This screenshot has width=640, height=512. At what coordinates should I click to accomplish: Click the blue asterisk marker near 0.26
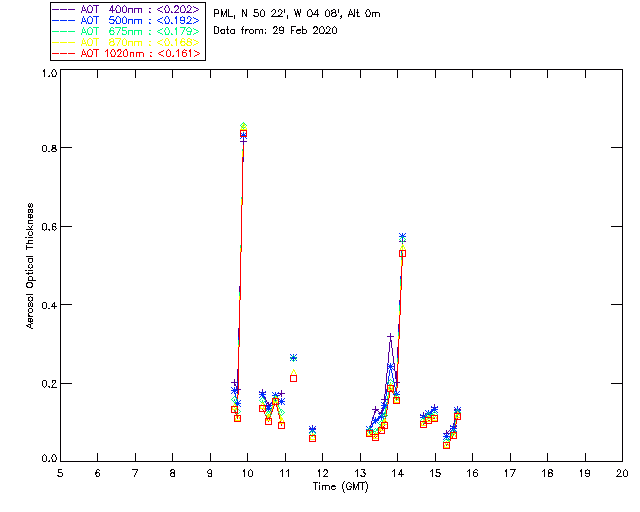coord(293,357)
